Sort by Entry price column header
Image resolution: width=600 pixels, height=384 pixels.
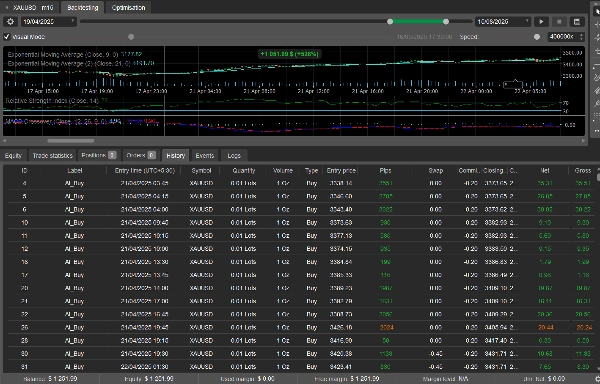tap(341, 171)
